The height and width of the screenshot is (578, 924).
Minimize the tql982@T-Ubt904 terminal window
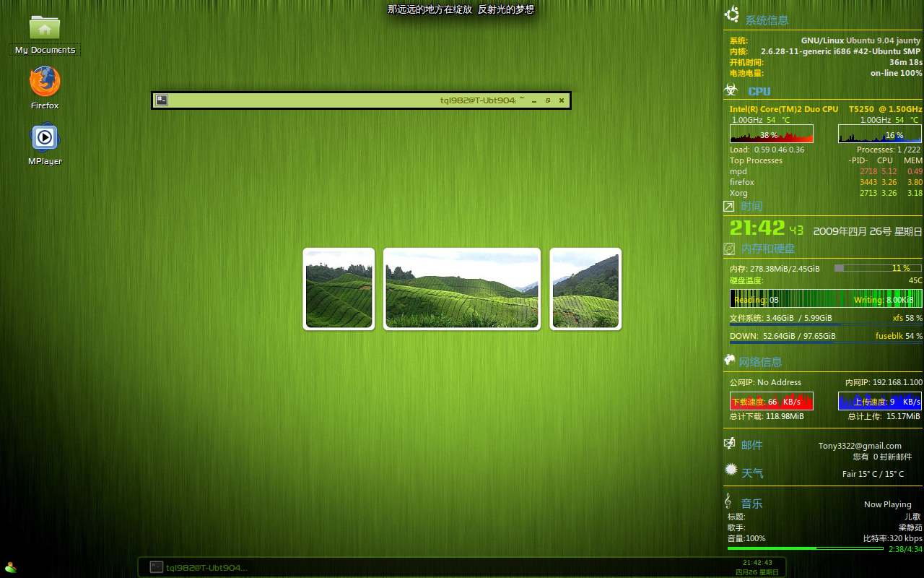point(534,101)
